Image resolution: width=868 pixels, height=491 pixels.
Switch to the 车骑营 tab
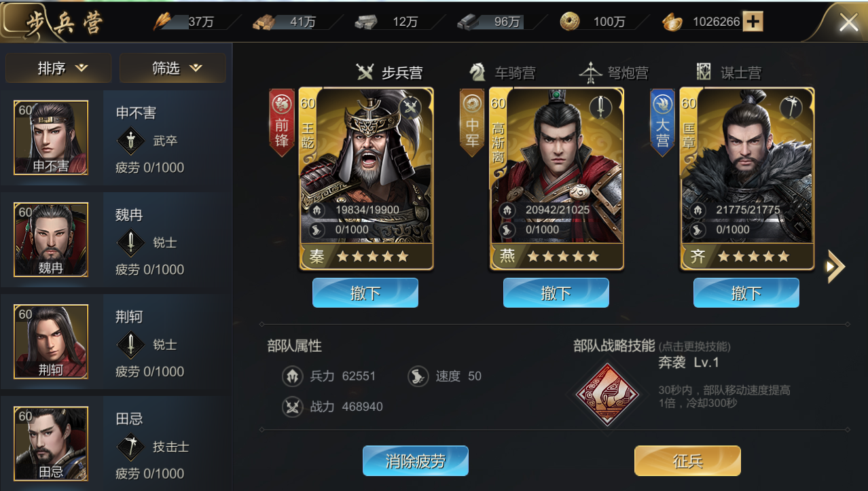pos(502,72)
